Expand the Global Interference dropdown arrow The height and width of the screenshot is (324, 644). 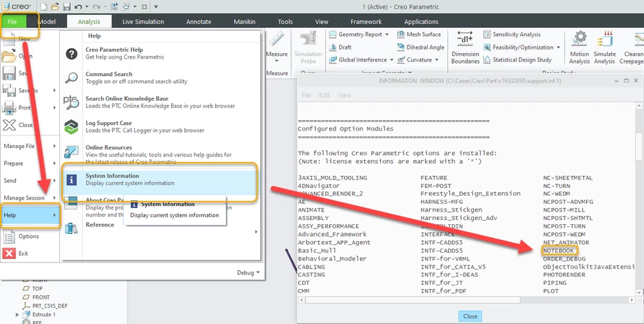[x=391, y=60]
